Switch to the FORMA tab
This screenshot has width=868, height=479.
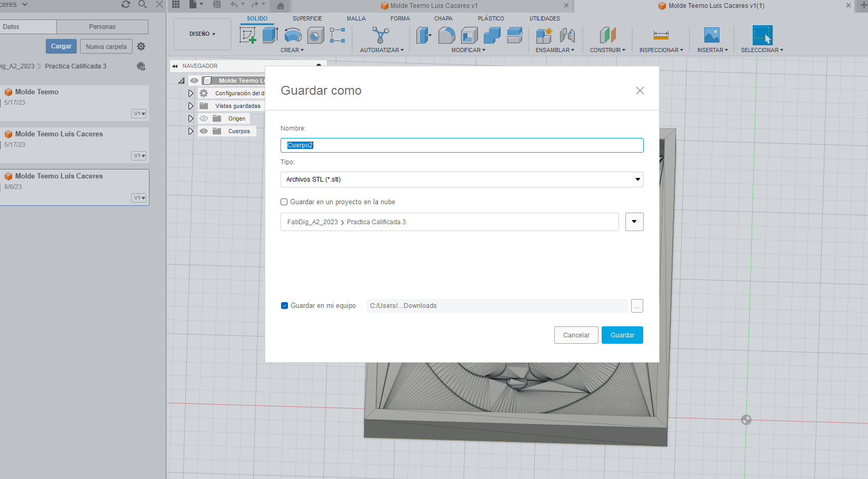coord(400,18)
